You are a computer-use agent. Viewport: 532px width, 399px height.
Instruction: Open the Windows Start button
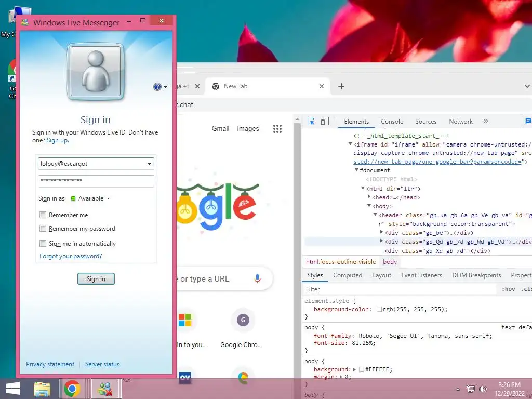tap(13, 389)
